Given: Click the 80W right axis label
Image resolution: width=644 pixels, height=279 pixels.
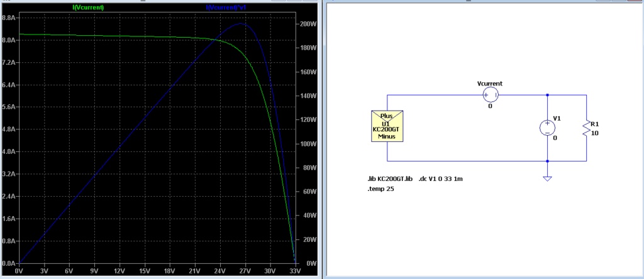Looking at the screenshot, I should 309,167.
